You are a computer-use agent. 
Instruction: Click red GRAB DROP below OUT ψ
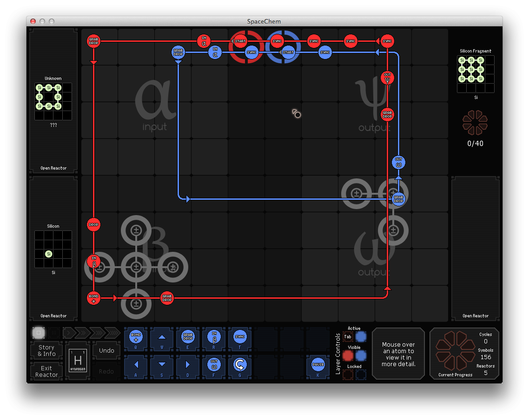(387, 115)
